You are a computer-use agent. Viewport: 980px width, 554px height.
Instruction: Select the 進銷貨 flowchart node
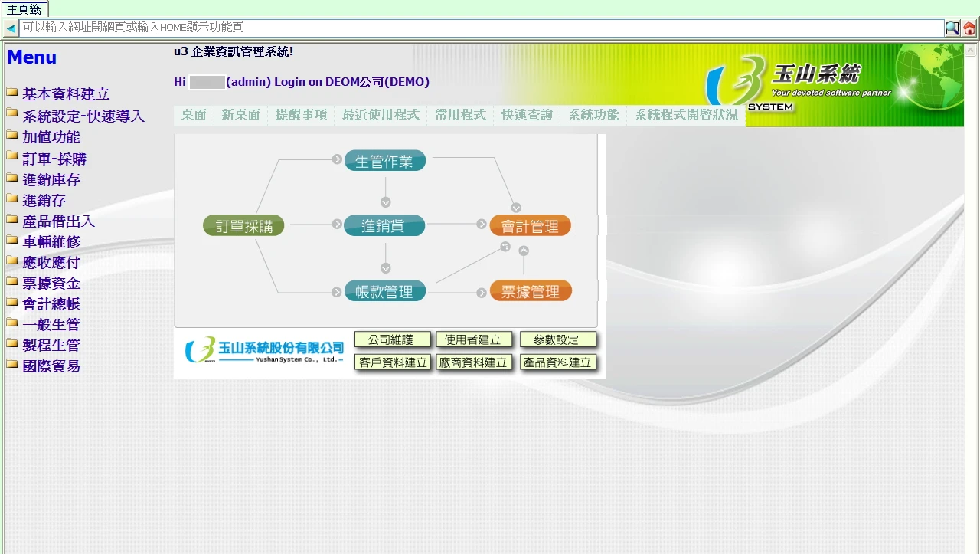point(384,226)
